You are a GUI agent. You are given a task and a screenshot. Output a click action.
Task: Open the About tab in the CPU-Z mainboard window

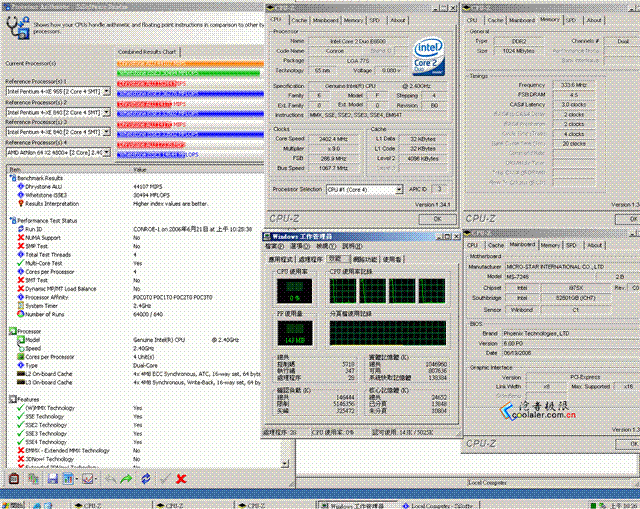(x=594, y=245)
